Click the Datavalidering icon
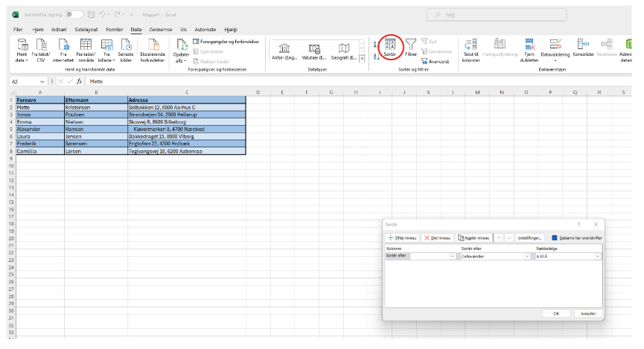 click(555, 45)
